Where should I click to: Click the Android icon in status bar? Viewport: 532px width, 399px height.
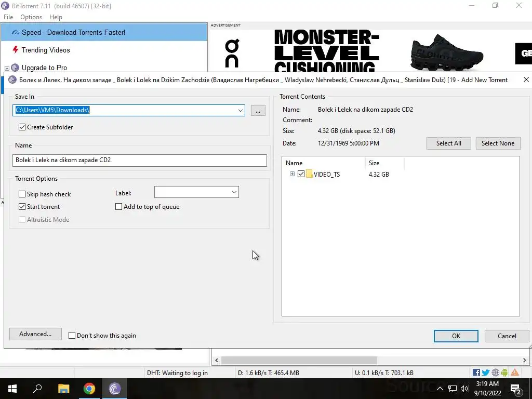click(x=504, y=373)
